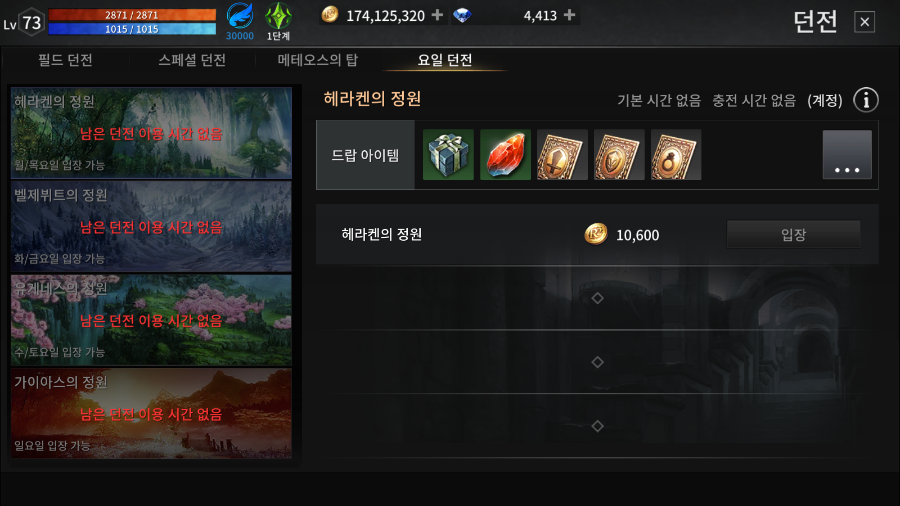Viewport: 900px width, 506px height.
Task: Select the 벨제뷔트의 정원 dungeon
Action: tap(152, 226)
